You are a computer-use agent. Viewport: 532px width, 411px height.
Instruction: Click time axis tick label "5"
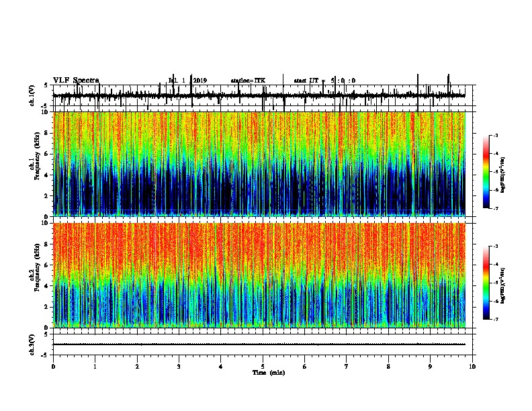pyautogui.click(x=263, y=367)
